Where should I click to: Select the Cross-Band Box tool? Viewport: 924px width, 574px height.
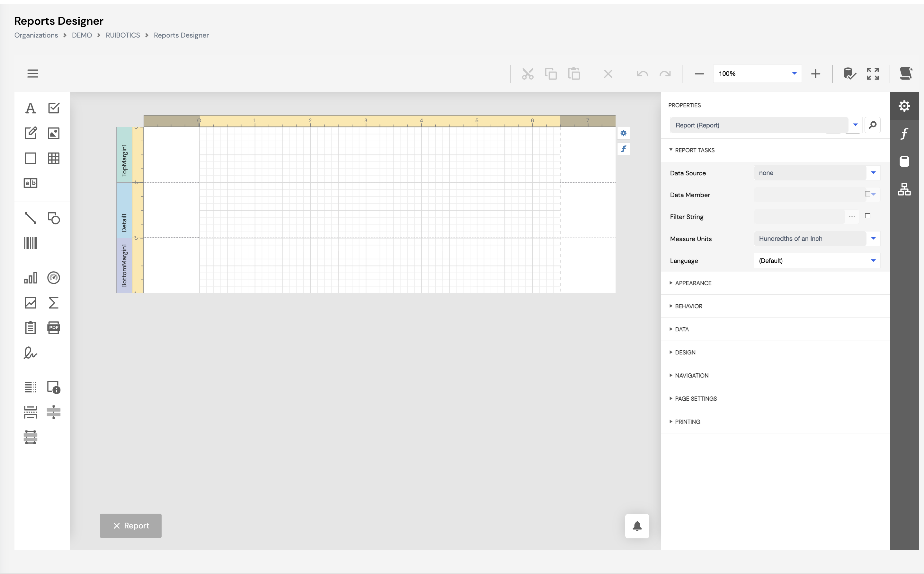[31, 437]
